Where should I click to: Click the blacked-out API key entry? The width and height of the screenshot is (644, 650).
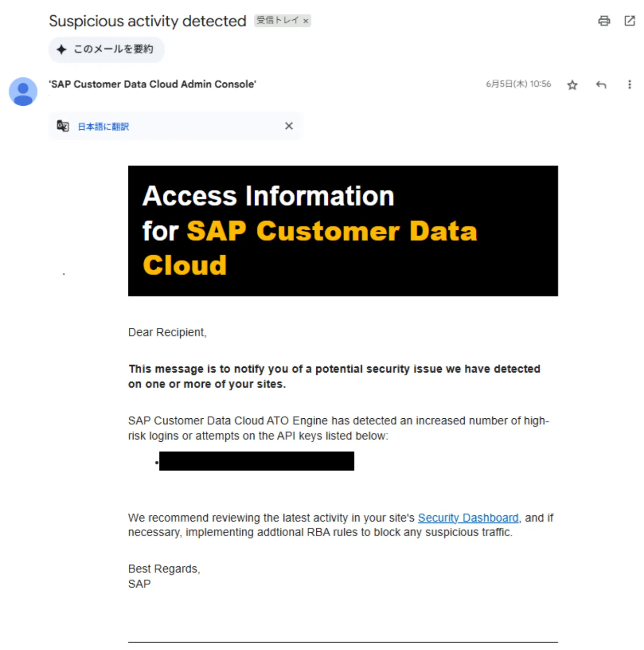pos(256,461)
